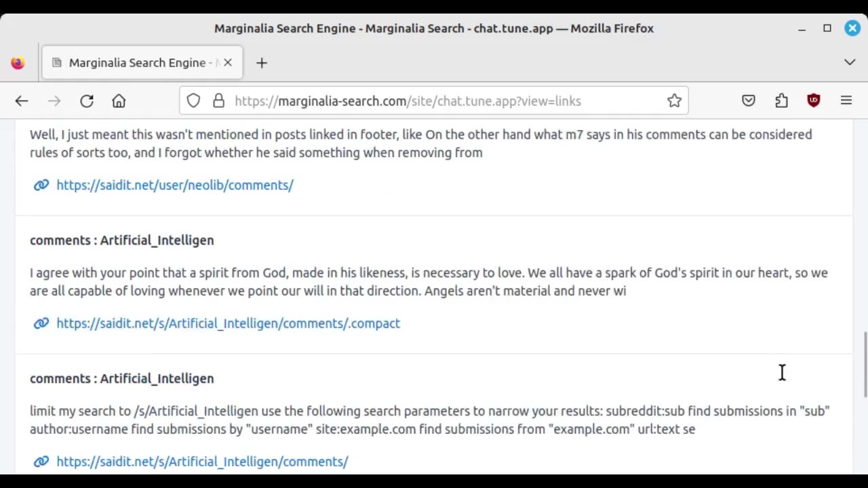
Task: List all tabs dropdown arrow
Action: click(x=850, y=62)
